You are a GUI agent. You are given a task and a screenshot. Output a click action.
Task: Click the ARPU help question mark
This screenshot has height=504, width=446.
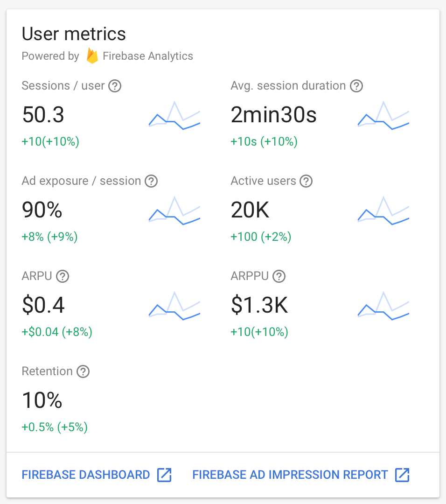(x=63, y=276)
